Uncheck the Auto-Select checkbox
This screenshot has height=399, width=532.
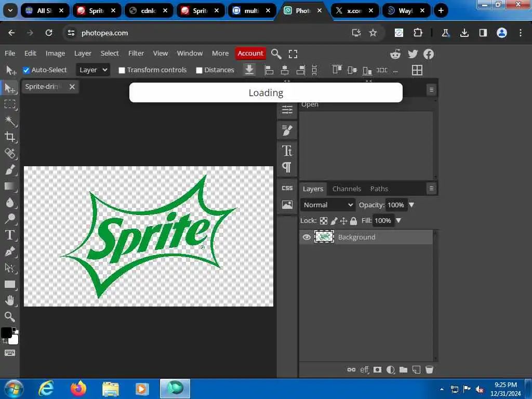tap(26, 70)
